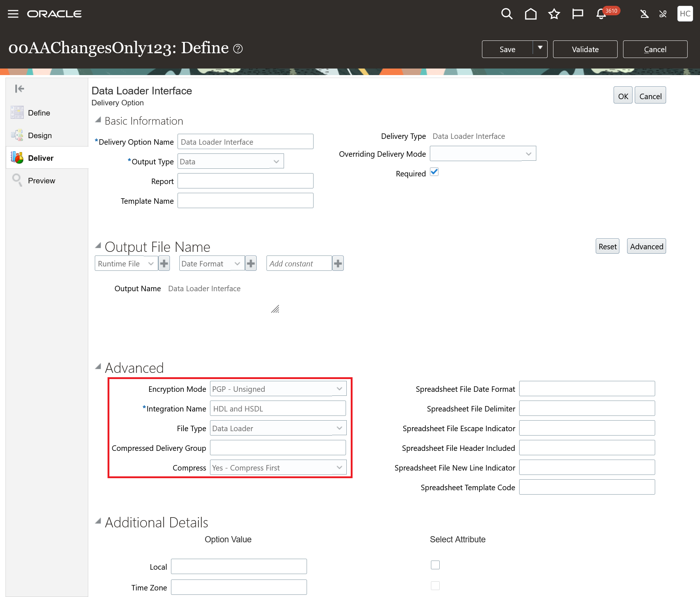This screenshot has height=597, width=700.
Task: Collapse the left side panel arrow
Action: (20, 89)
